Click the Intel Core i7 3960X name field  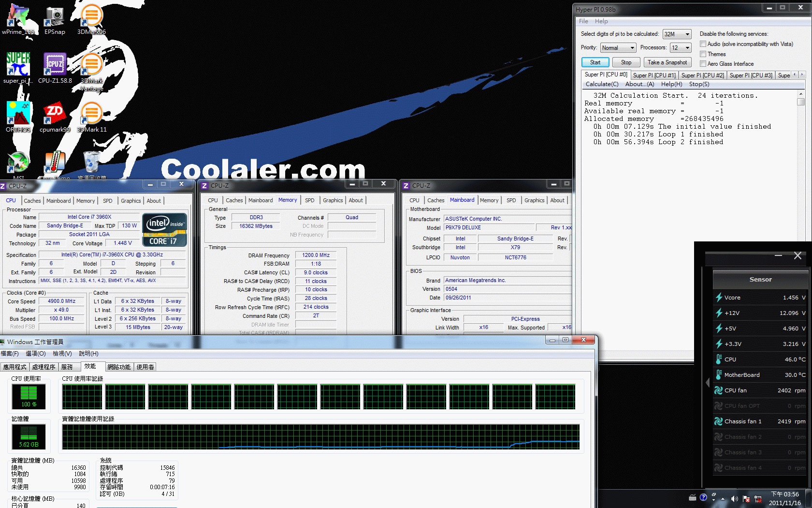[x=89, y=217]
